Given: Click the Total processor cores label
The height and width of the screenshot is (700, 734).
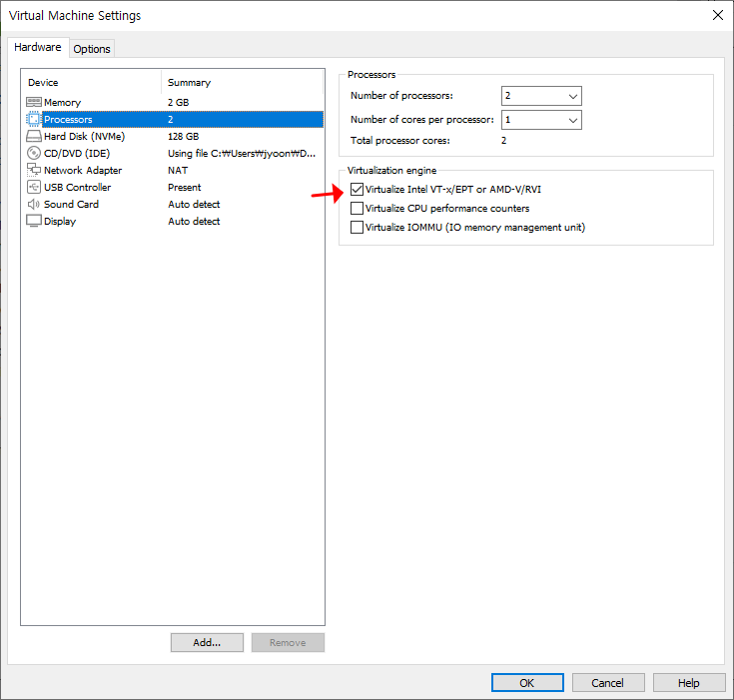Looking at the screenshot, I should coord(400,141).
